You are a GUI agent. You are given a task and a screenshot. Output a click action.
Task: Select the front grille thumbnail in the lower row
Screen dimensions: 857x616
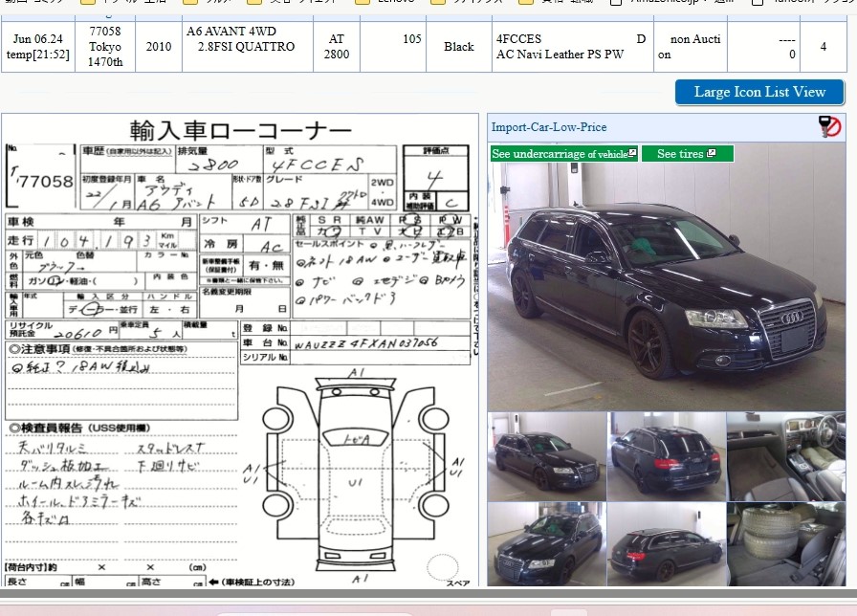[x=546, y=544]
